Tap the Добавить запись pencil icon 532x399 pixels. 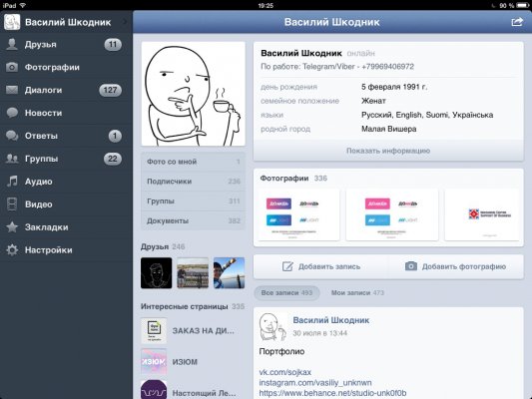tap(287, 266)
